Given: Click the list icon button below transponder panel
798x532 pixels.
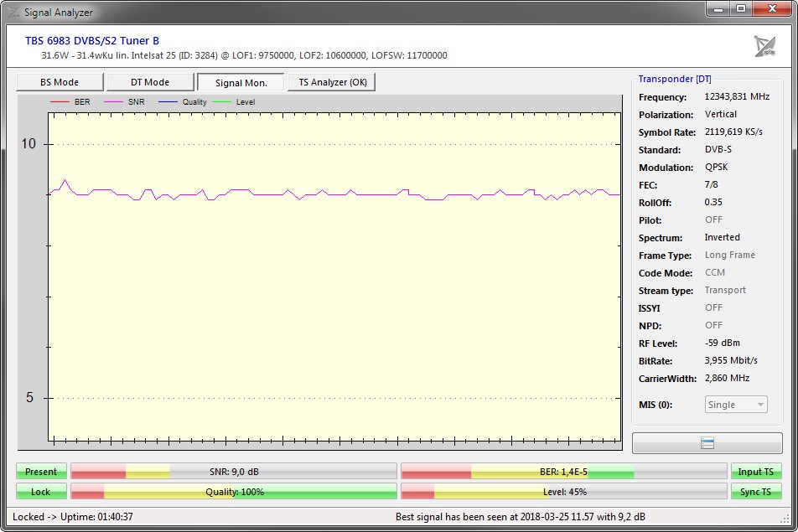Looking at the screenshot, I should click(707, 443).
